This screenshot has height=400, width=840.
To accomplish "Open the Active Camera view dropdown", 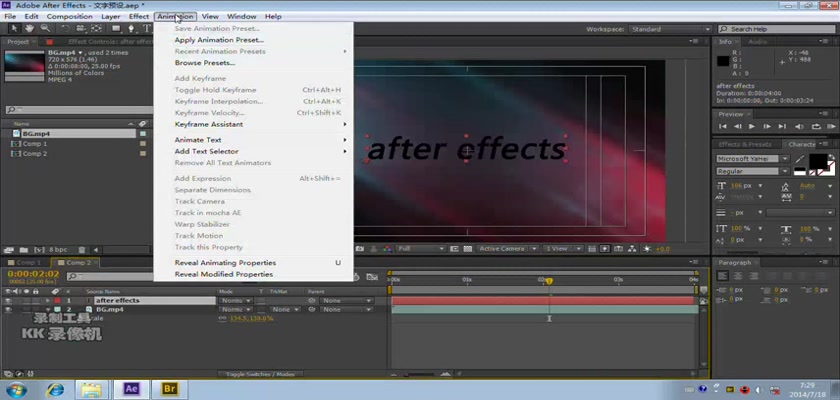I will [x=507, y=249].
